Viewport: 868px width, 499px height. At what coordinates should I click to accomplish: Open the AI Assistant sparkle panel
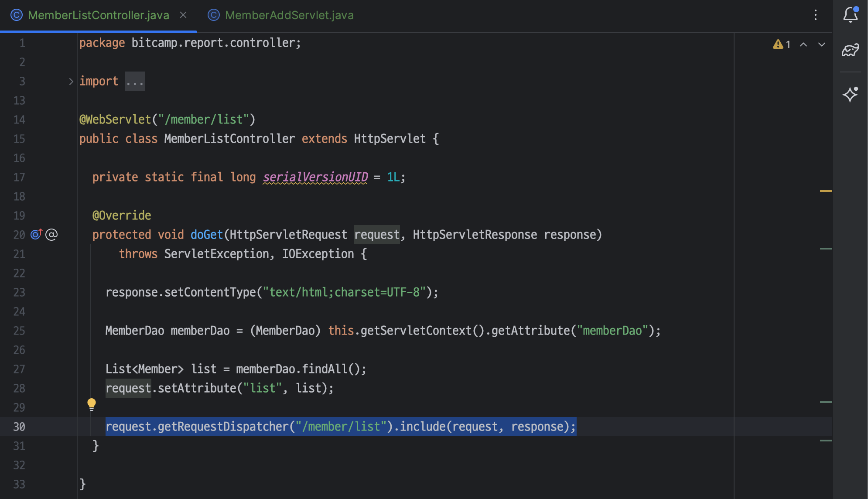850,94
